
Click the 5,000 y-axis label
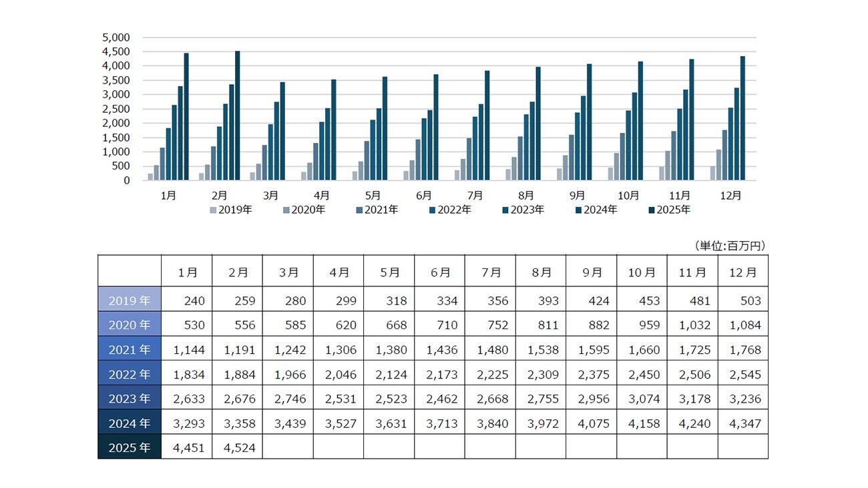(116, 37)
